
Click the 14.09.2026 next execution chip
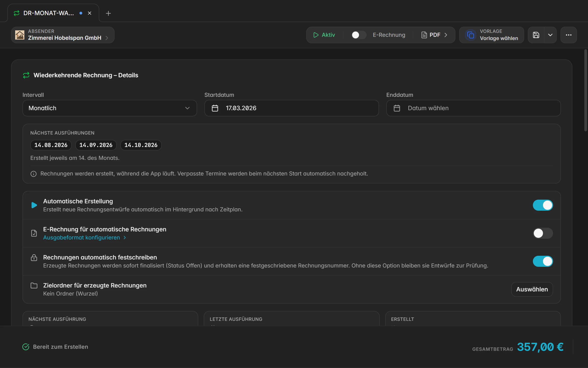click(x=96, y=145)
